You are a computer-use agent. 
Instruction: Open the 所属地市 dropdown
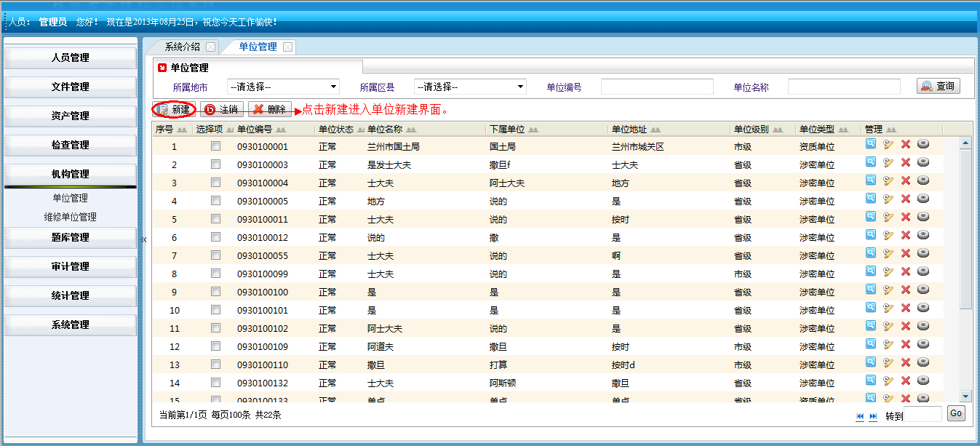click(x=284, y=87)
